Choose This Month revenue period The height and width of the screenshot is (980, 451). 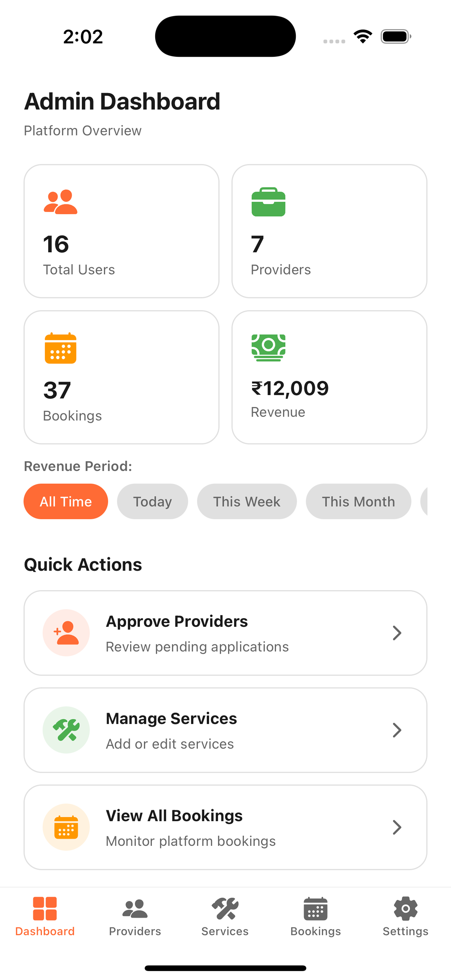(358, 501)
